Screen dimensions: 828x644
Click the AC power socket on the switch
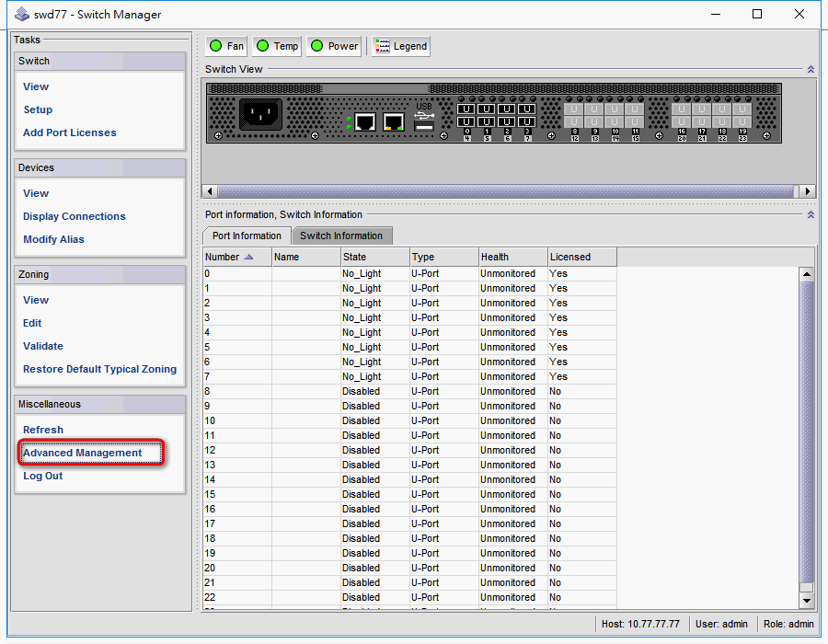tap(260, 113)
